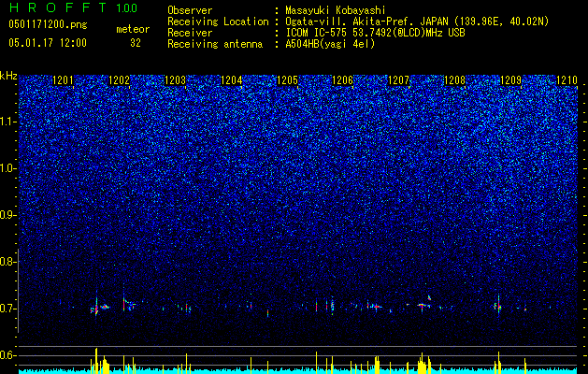Screen dimensions: 588x374
Task: Click the Receiving Location label
Action: [x=218, y=22]
